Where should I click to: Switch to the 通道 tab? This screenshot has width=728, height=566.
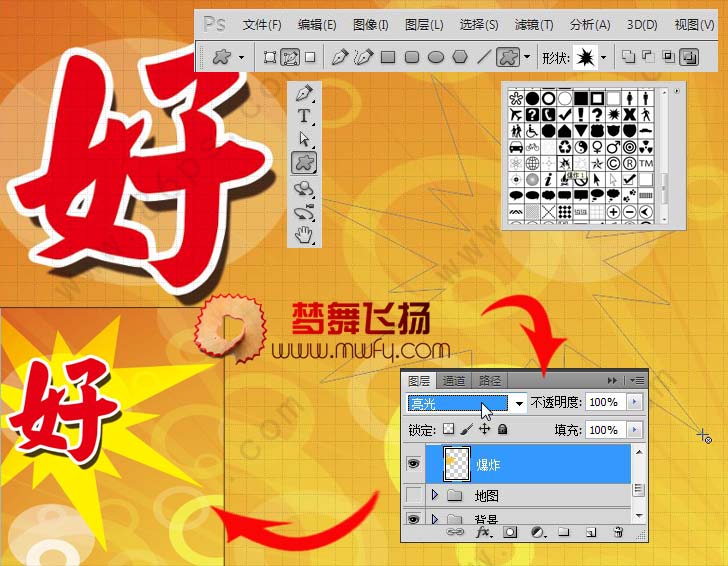point(454,381)
